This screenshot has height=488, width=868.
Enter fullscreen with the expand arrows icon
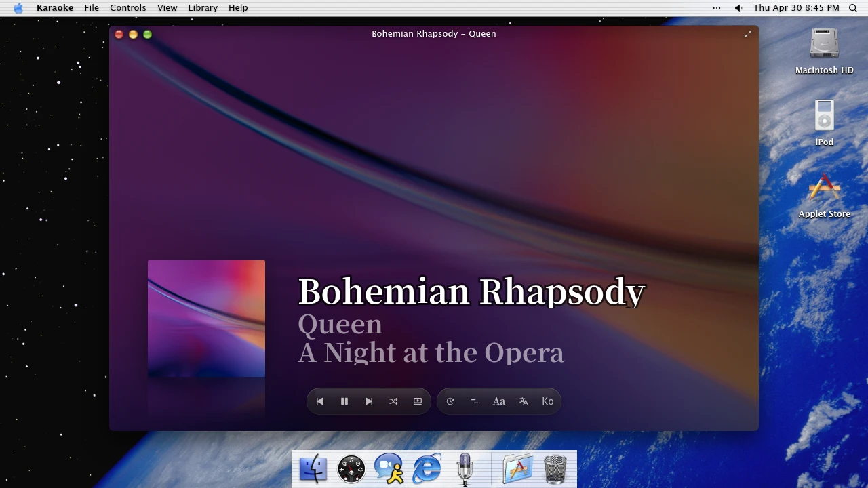[x=748, y=34]
